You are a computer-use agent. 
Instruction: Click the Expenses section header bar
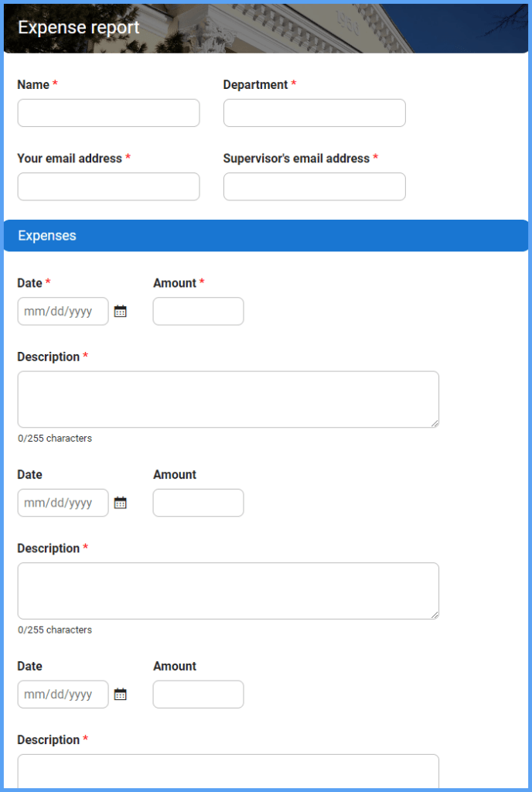tap(266, 235)
